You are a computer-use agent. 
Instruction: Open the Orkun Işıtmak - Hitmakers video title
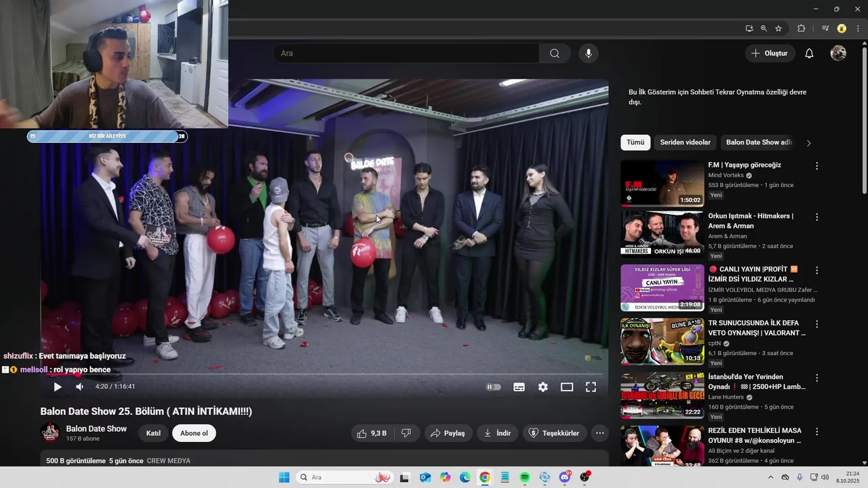(x=751, y=221)
